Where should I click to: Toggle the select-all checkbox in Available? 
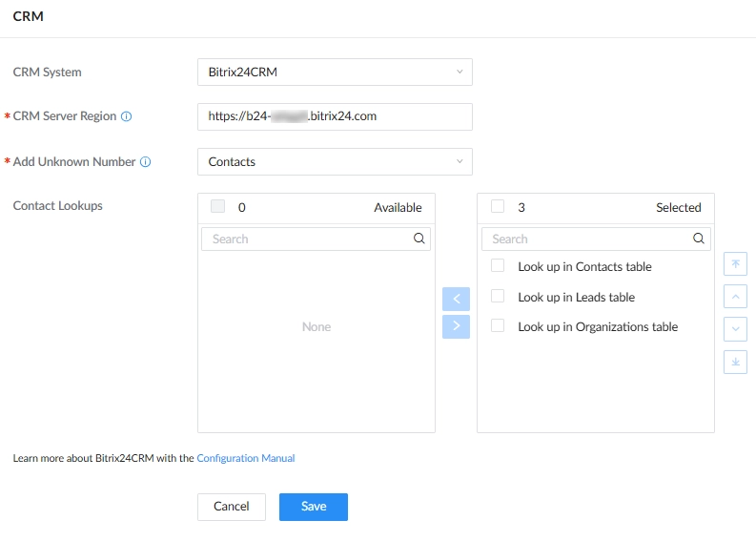[218, 206]
